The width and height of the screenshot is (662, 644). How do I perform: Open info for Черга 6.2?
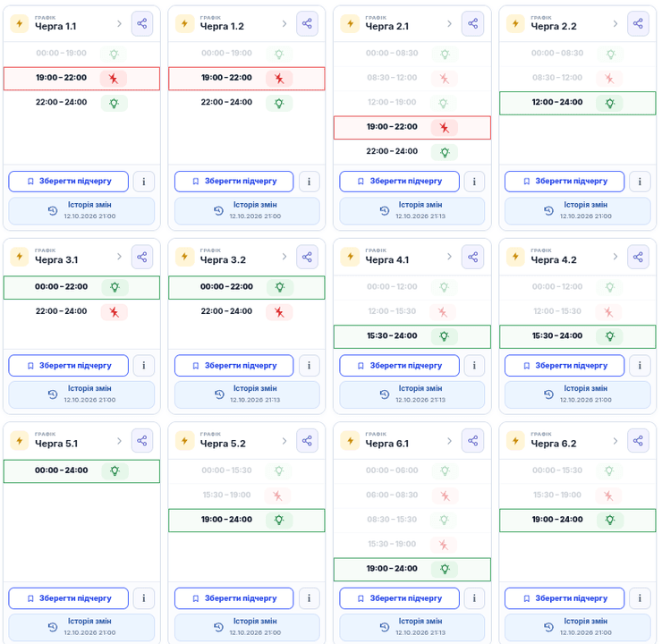[x=640, y=598]
